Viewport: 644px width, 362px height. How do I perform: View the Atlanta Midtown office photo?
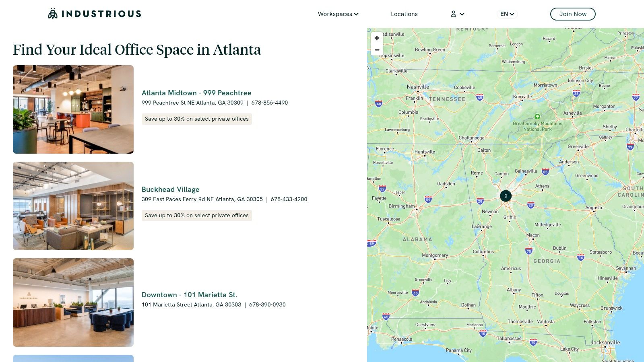tap(73, 109)
